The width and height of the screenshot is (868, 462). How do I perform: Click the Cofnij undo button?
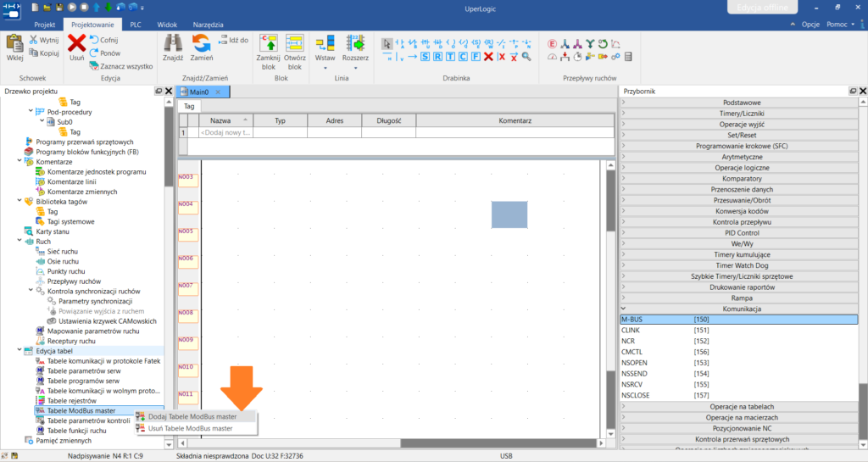click(x=103, y=40)
